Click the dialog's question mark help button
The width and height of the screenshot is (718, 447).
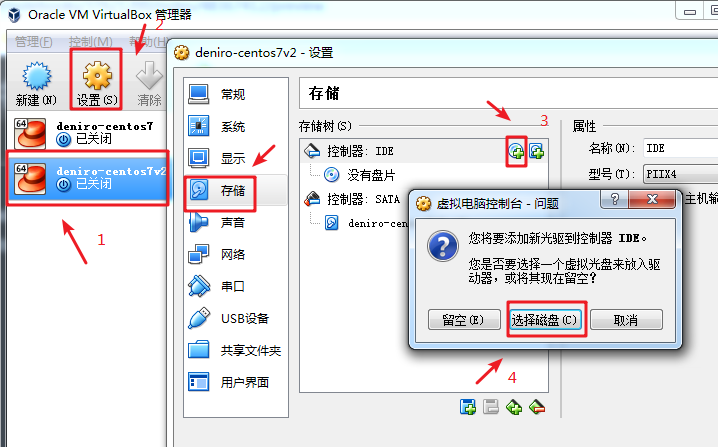click(x=615, y=199)
